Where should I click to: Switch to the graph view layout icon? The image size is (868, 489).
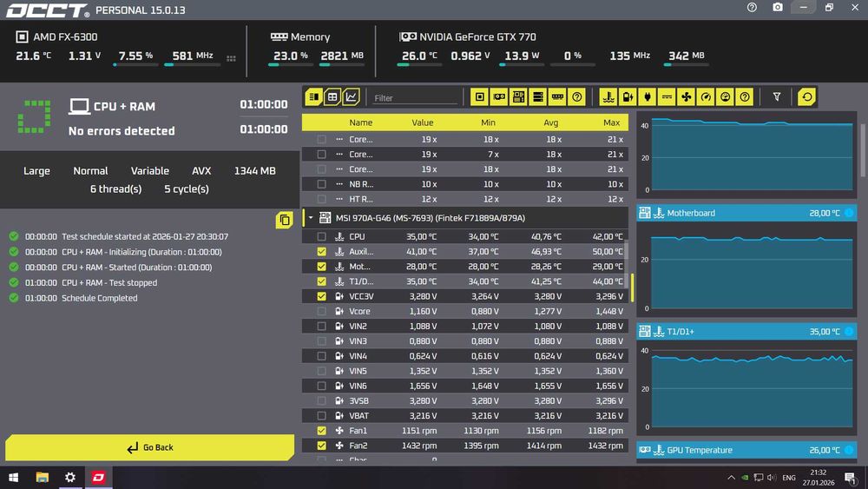351,97
